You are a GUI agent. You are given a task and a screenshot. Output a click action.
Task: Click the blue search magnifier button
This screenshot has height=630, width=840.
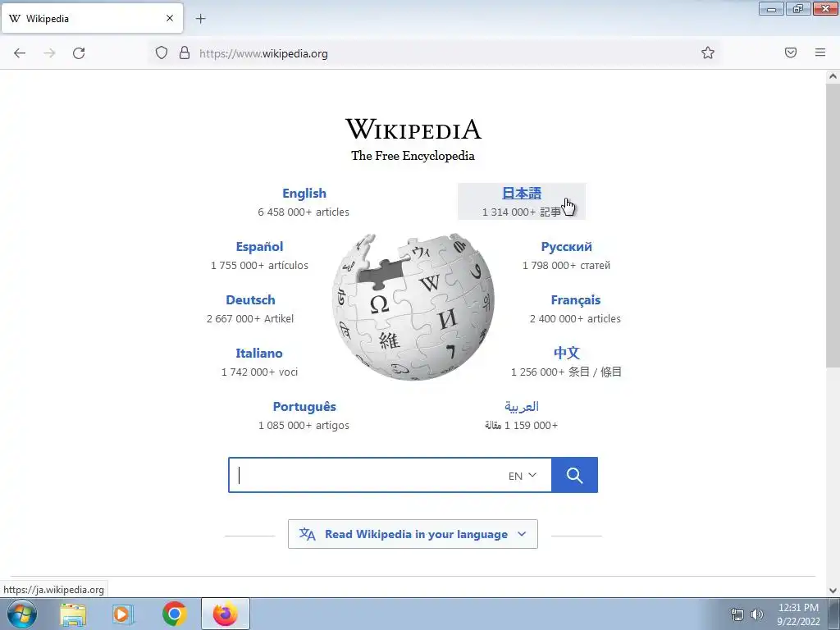point(574,475)
